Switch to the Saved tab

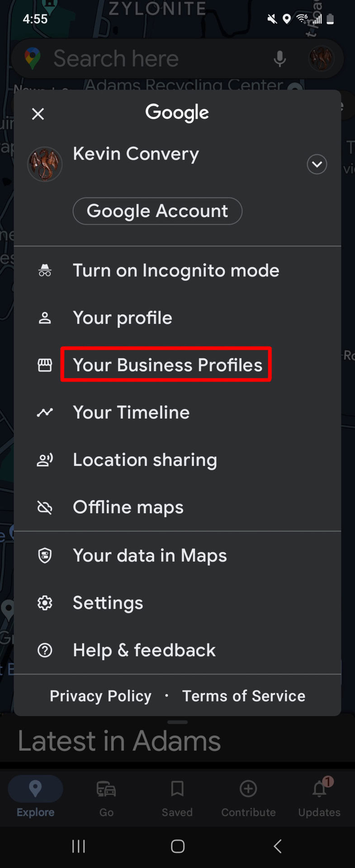[177, 797]
